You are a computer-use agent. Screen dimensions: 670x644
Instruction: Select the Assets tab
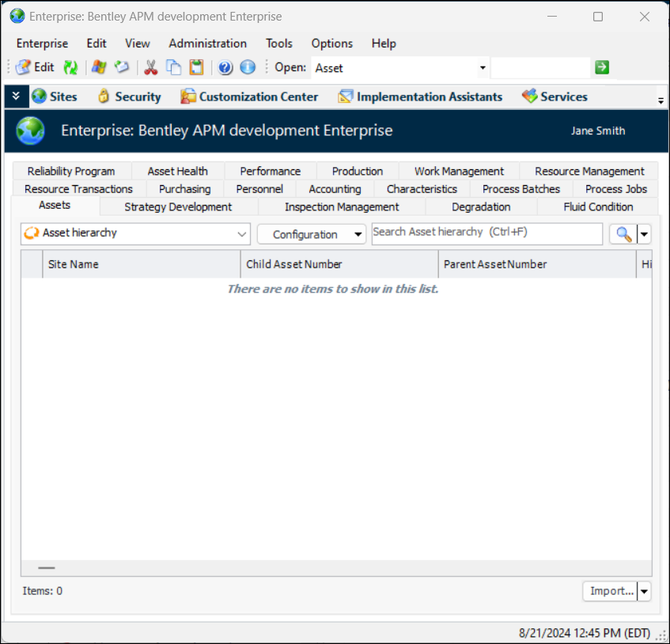(x=55, y=205)
